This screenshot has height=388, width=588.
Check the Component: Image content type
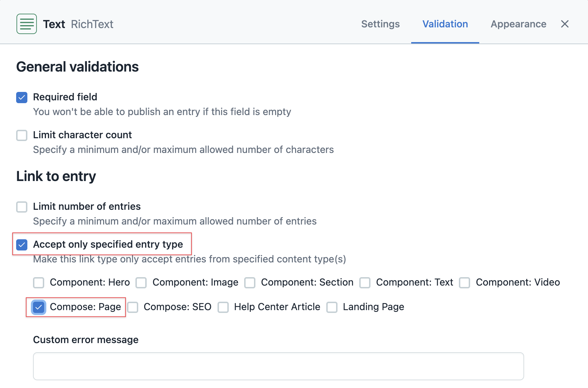(x=141, y=283)
